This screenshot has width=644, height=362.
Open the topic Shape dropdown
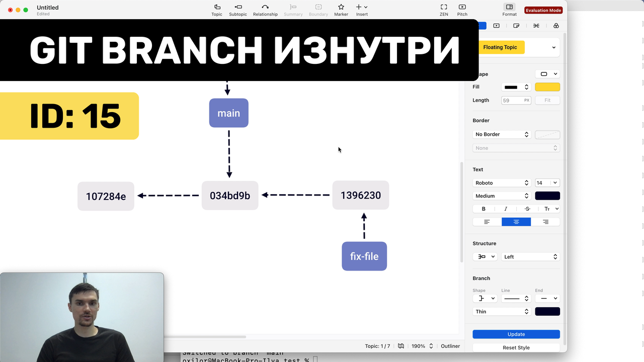point(547,74)
